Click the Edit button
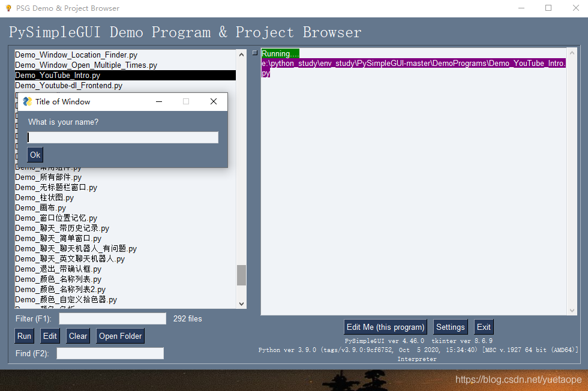Image resolution: width=588 pixels, height=391 pixels. click(50, 336)
